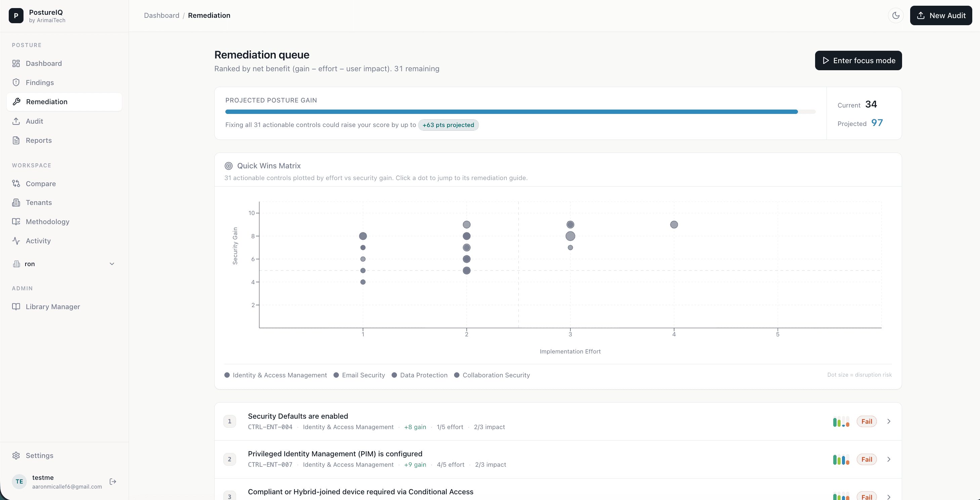Expand PIM row chevron
The width and height of the screenshot is (980, 500).
click(x=889, y=459)
